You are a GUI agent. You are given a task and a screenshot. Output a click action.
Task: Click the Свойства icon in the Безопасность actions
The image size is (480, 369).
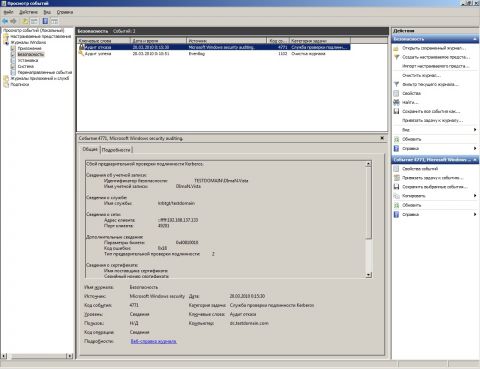pos(396,93)
